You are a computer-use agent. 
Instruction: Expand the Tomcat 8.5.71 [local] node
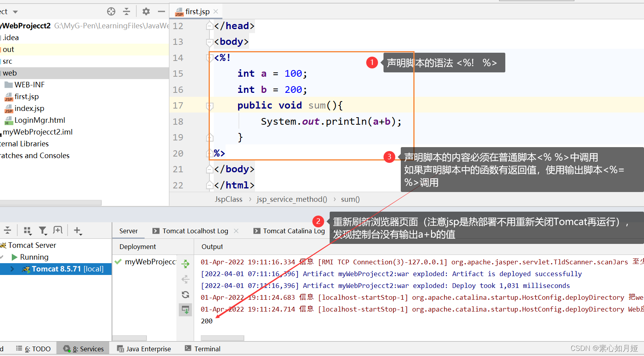click(x=12, y=269)
